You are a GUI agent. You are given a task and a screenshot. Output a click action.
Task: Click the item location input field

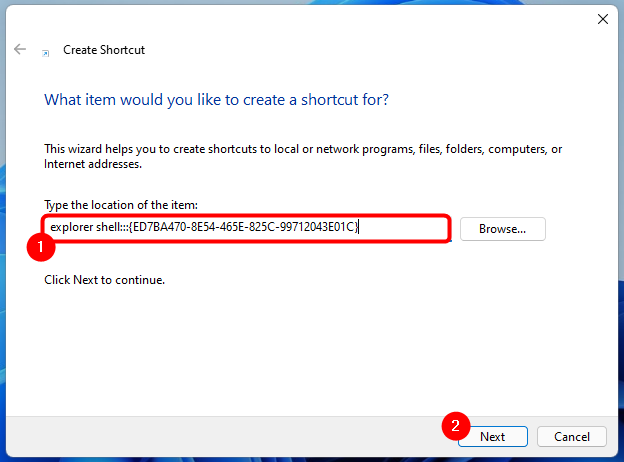[246, 228]
